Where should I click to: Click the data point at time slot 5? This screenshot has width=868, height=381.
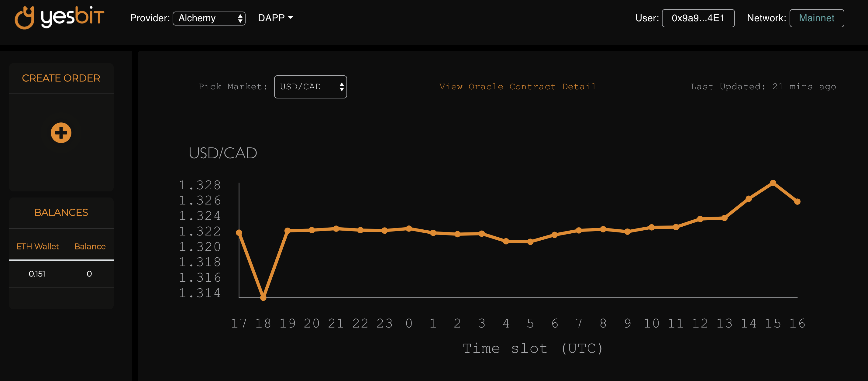(530, 242)
